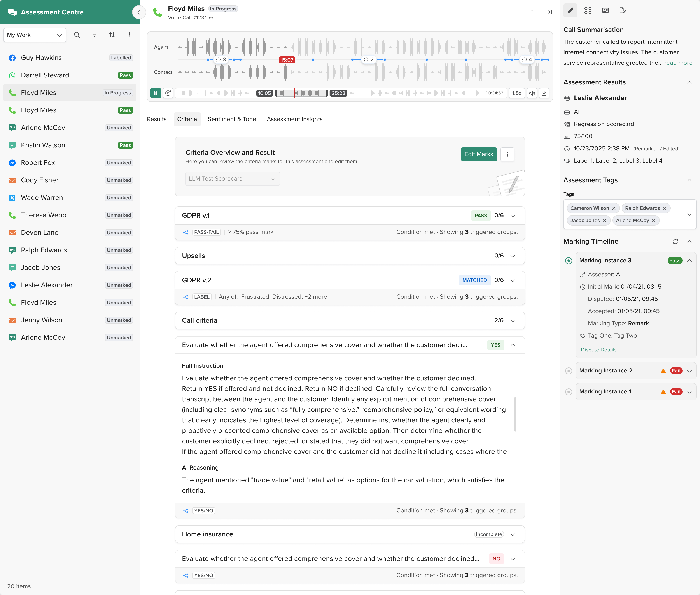Image resolution: width=700 pixels, height=595 pixels.
Task: Expand Marking Instance 2 details
Action: pos(689,371)
